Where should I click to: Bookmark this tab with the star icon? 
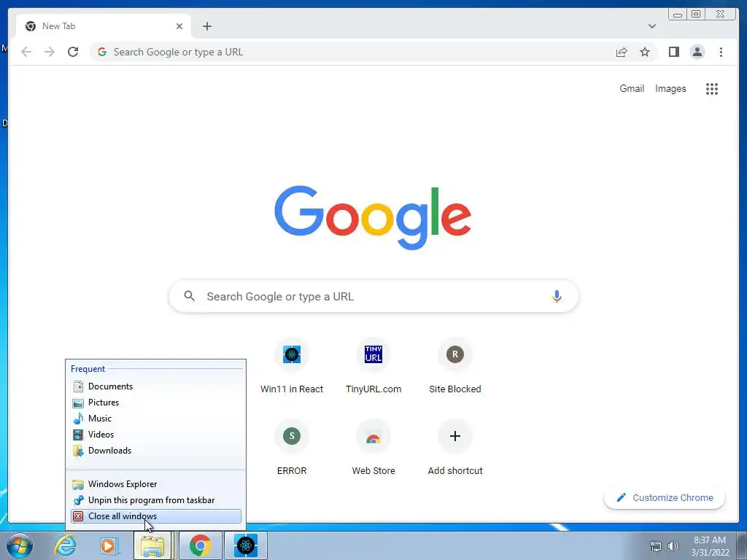point(645,52)
